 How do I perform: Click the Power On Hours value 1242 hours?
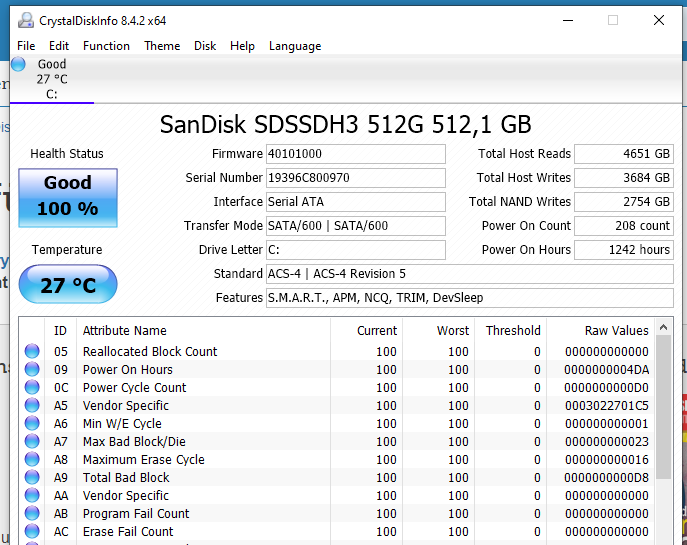(x=624, y=250)
